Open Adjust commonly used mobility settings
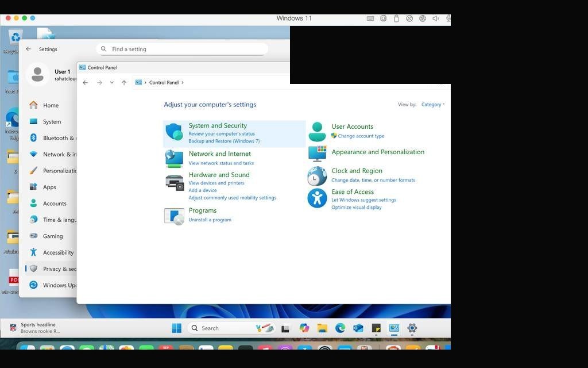The width and height of the screenshot is (588, 368). point(232,198)
